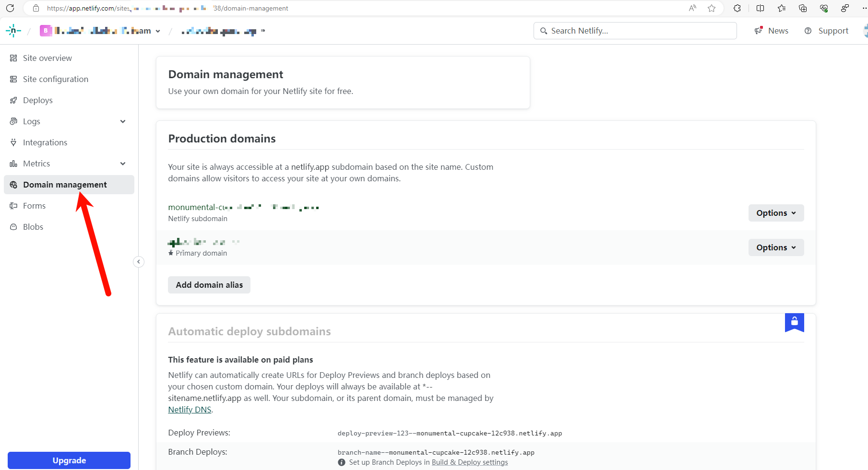Open the Build & Deploy settings link
This screenshot has width=868, height=470.
470,462
